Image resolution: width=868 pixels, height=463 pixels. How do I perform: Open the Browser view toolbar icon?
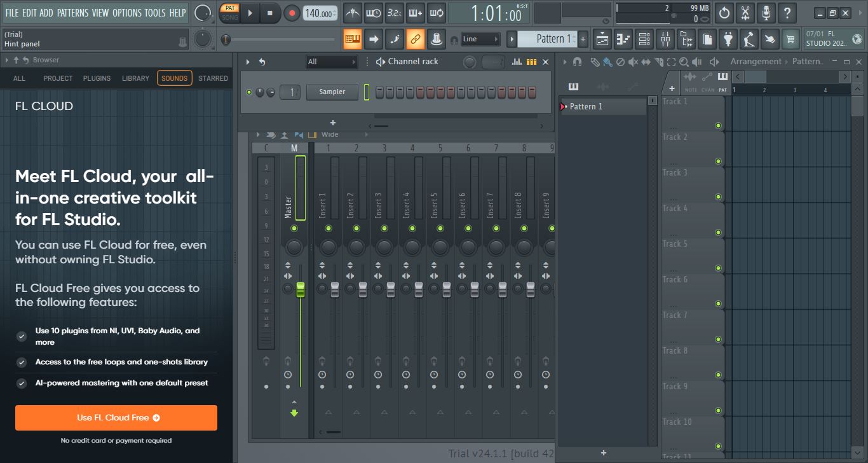point(686,39)
